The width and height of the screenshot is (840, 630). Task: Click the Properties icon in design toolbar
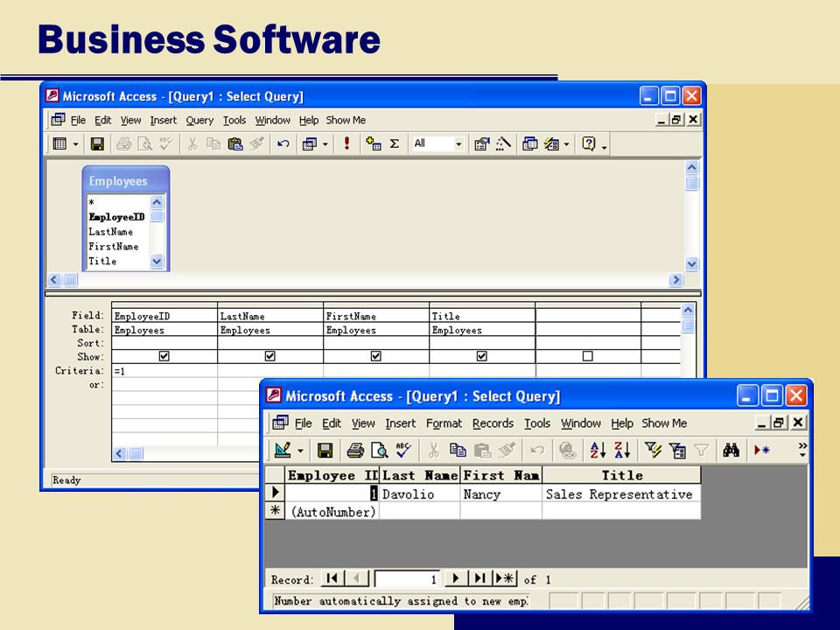click(x=481, y=143)
